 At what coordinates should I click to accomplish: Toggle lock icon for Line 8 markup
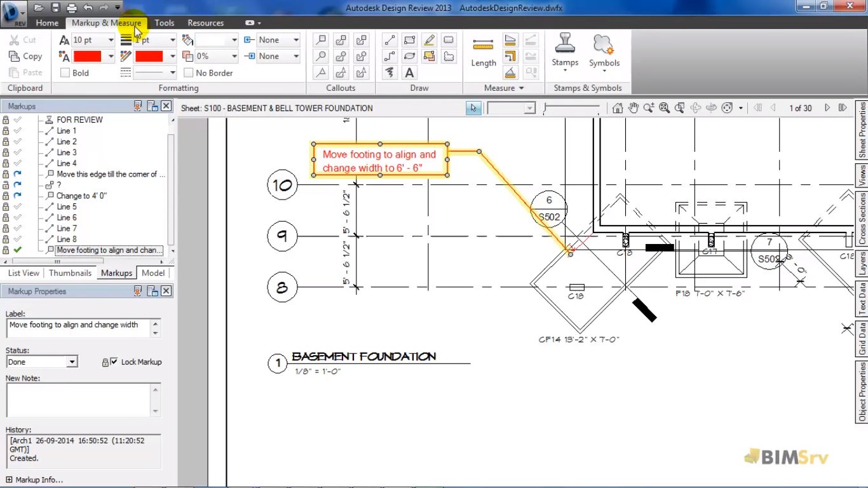click(6, 240)
